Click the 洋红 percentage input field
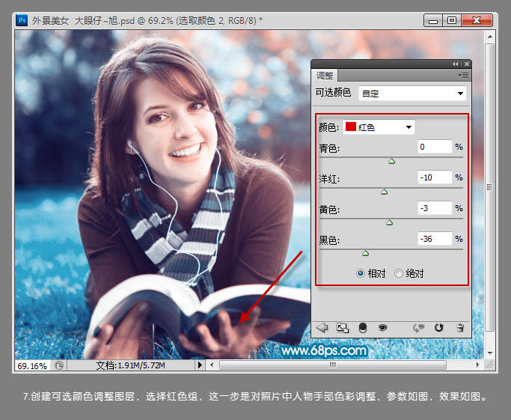Viewport: 511px width, 420px height. click(435, 177)
